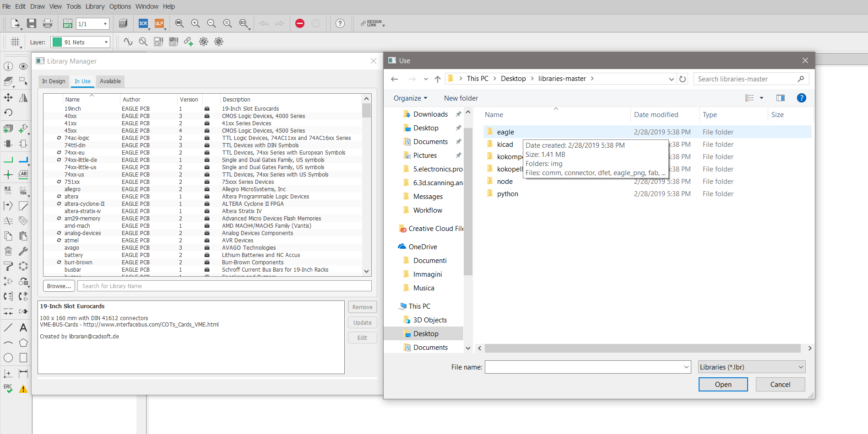Open Help with the question mark icon
This screenshot has height=434, width=868.
click(x=340, y=23)
